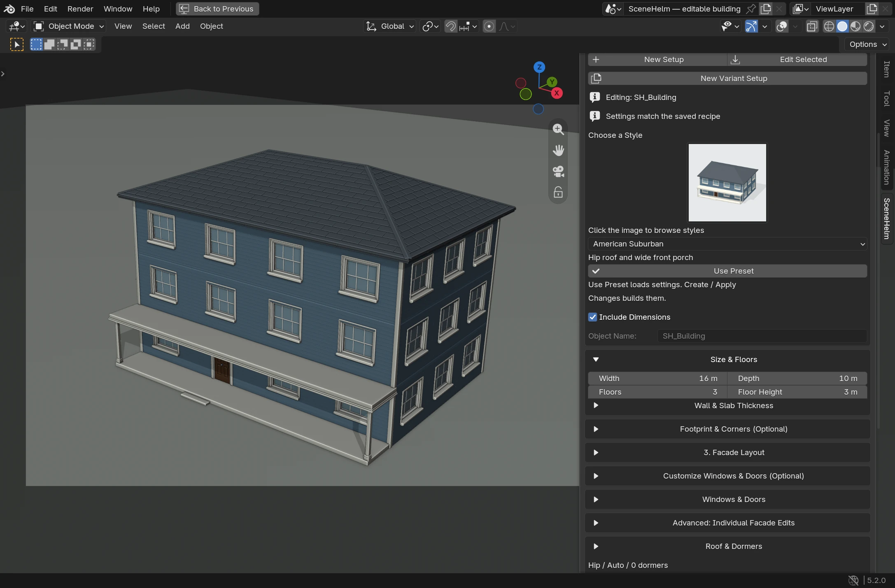Collapse the Size & Floors section
This screenshot has height=588, width=895.
727,360
